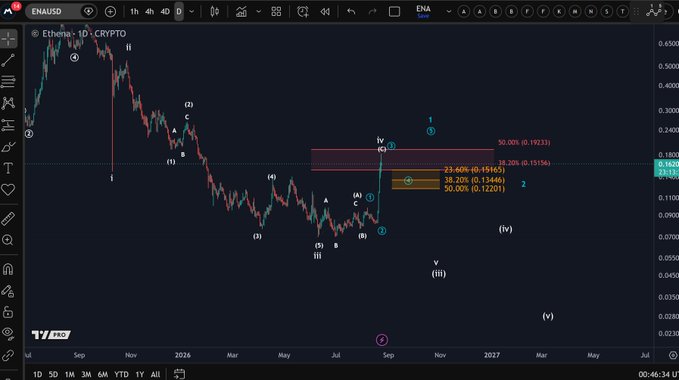The image size is (679, 380).
Task: Select the XABCD pattern tool
Action: click(x=8, y=103)
